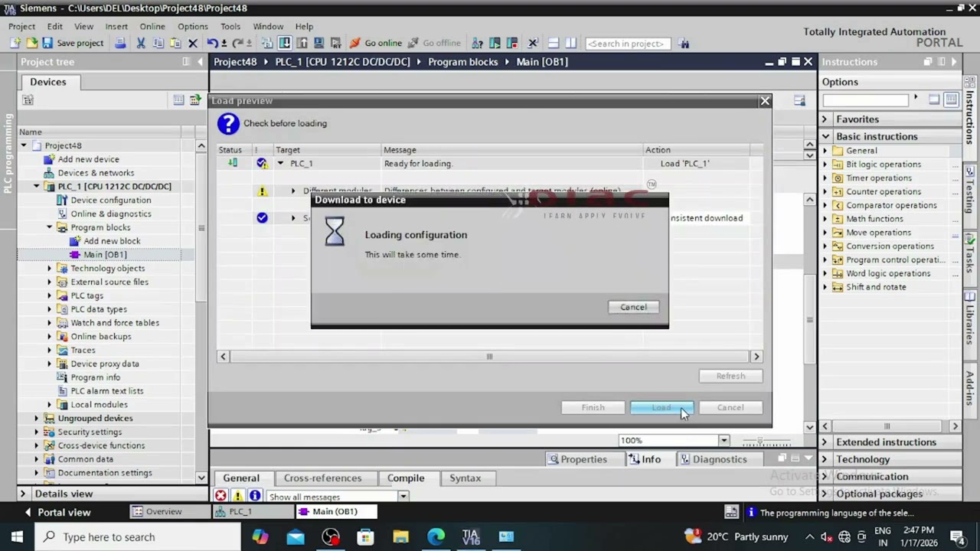Open Show all messages dropdown
Image resolution: width=980 pixels, height=551 pixels.
click(403, 496)
